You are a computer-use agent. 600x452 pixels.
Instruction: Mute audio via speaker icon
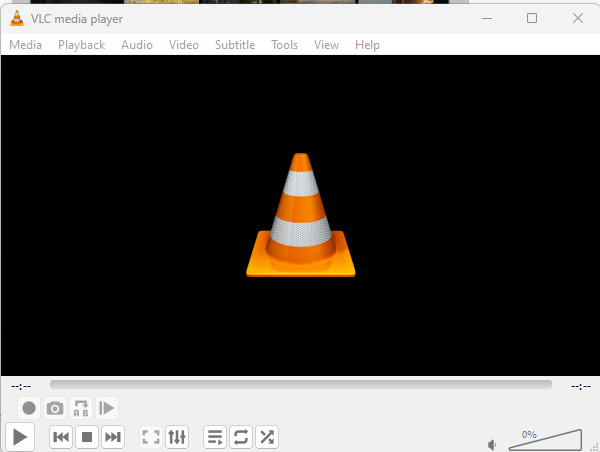(492, 444)
